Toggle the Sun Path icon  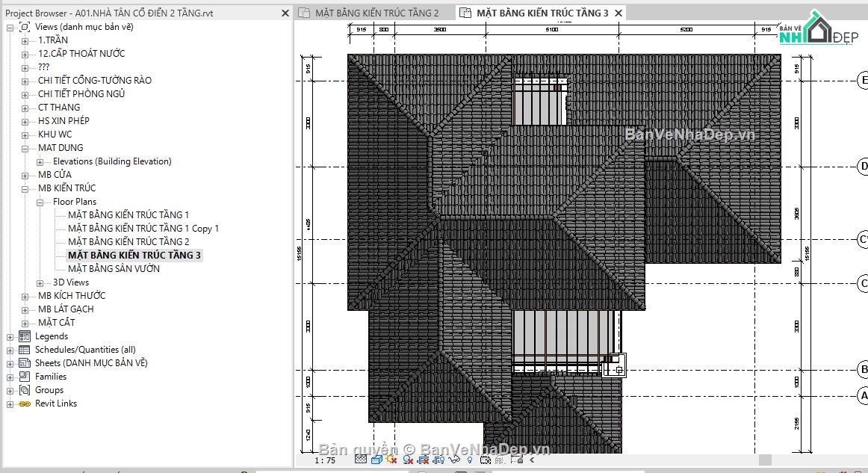(391, 461)
